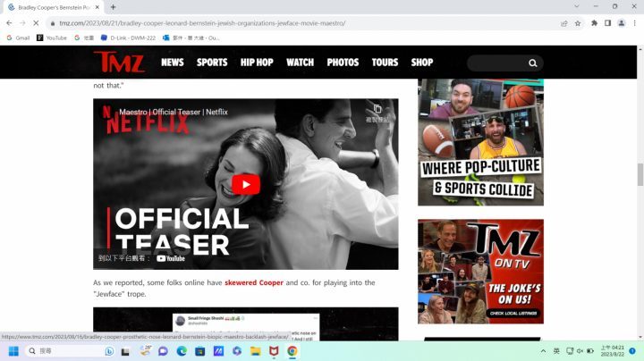
Task: Share this page icon
Action: click(x=564, y=23)
